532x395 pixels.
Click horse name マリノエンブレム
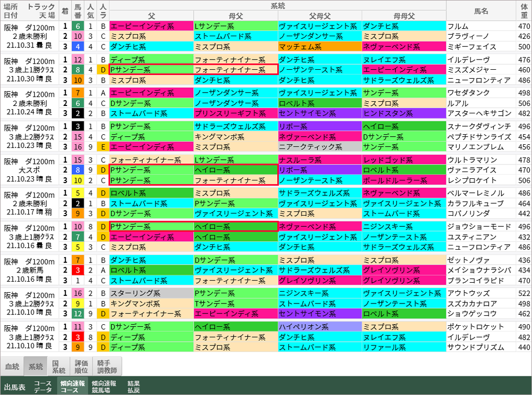pos(475,147)
